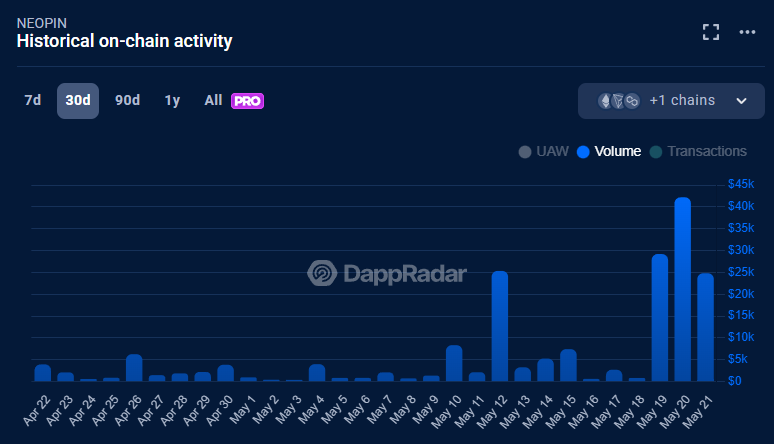The width and height of the screenshot is (774, 444).
Task: Click the Apr 30 volume bar
Action: click(x=226, y=373)
